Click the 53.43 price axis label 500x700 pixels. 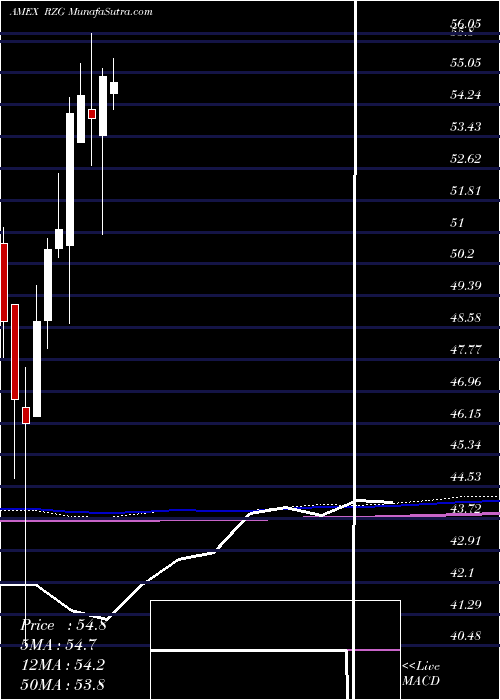(x=465, y=127)
